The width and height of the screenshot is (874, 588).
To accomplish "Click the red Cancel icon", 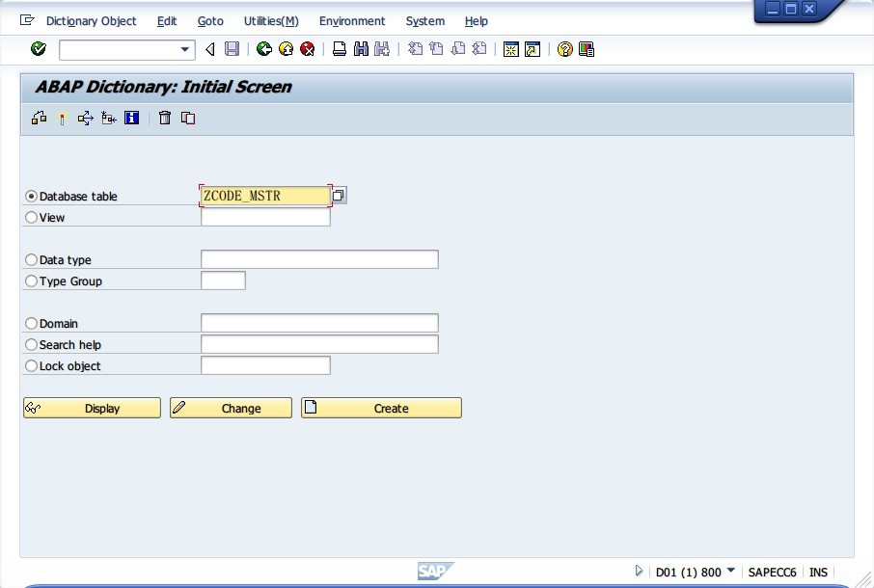I will tap(307, 49).
